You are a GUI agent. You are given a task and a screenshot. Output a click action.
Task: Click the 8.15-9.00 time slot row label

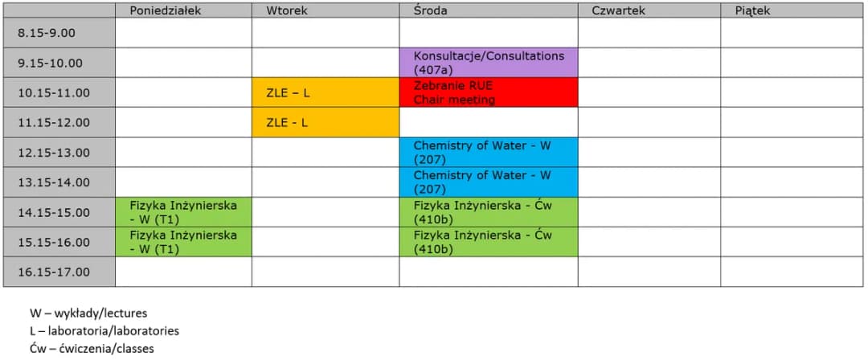point(46,33)
